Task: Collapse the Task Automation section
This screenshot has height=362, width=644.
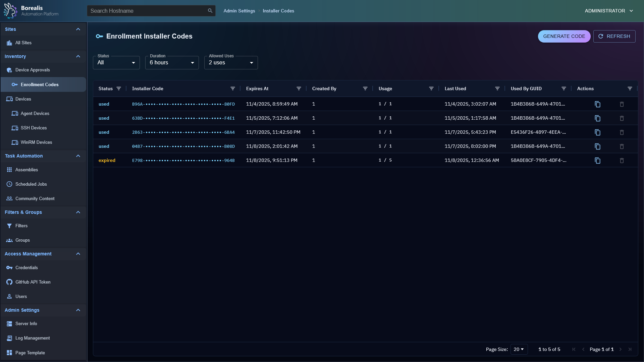Action: click(78, 156)
